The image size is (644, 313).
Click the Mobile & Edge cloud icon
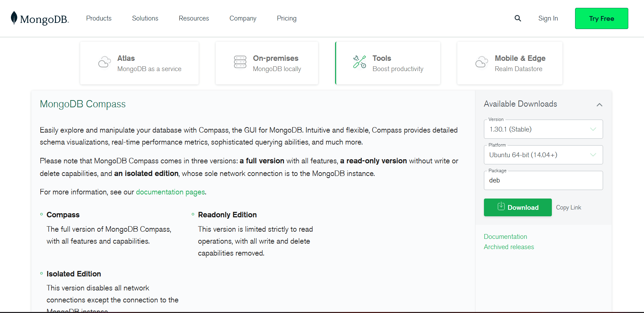click(x=482, y=62)
